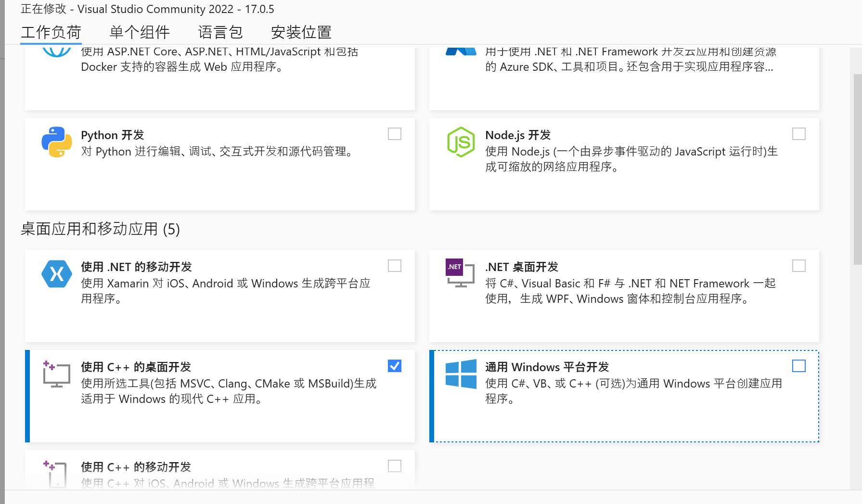The height and width of the screenshot is (504, 862).
Task: Check 通用 Windows 平台开发 checkbox
Action: point(799,366)
